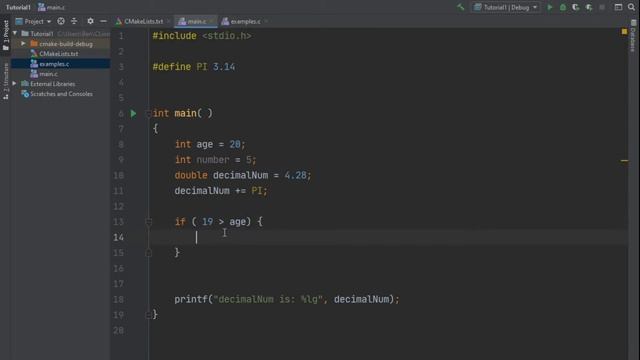640x360 pixels.
Task: Click Locate in Project target icon
Action: pos(61,21)
